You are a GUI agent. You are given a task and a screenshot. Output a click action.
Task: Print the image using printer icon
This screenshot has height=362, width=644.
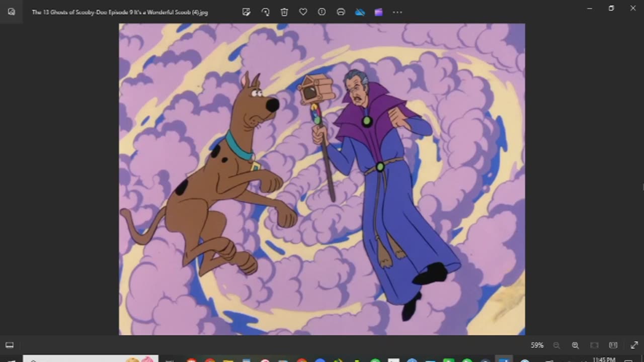[341, 12]
